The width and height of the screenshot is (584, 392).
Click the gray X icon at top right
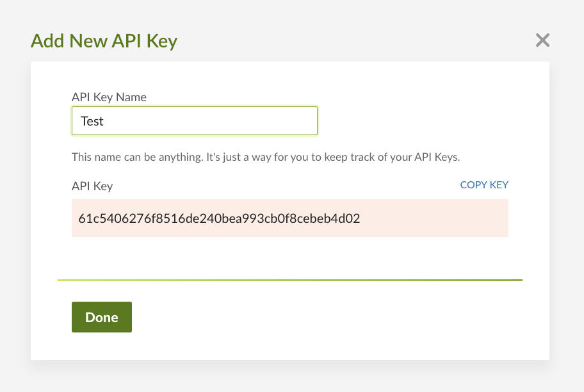coord(542,41)
